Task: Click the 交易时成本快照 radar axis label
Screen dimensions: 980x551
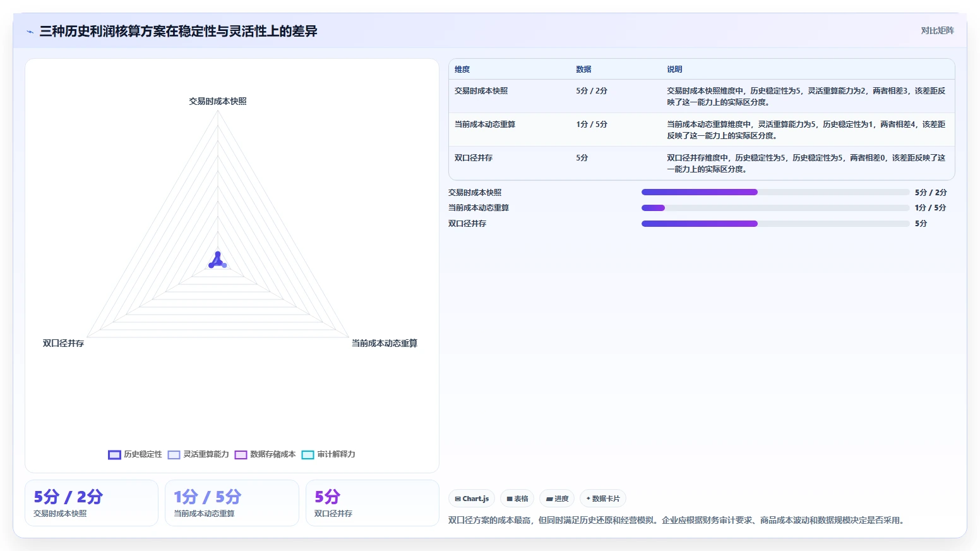Action: pos(218,101)
